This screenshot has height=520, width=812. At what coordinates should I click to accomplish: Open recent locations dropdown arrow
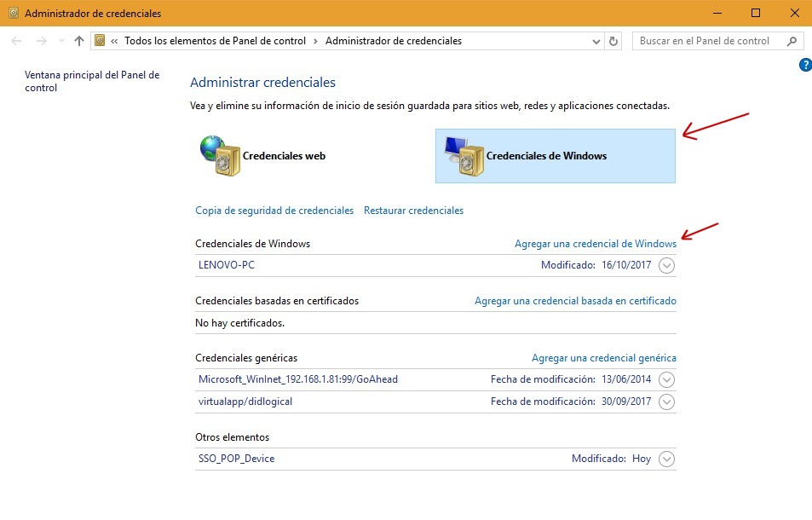(x=60, y=41)
